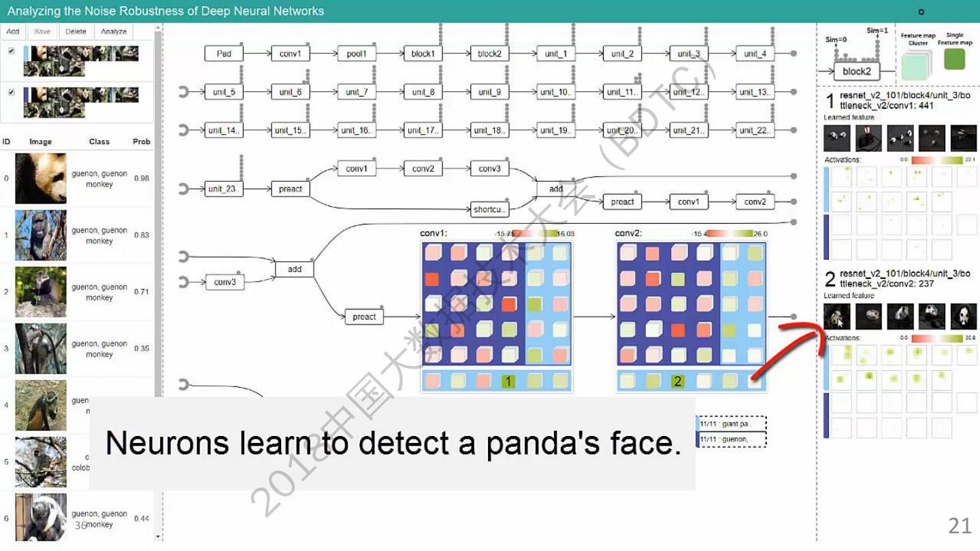The width and height of the screenshot is (980, 551).
Task: Click the ID column header
Action: tap(6, 141)
